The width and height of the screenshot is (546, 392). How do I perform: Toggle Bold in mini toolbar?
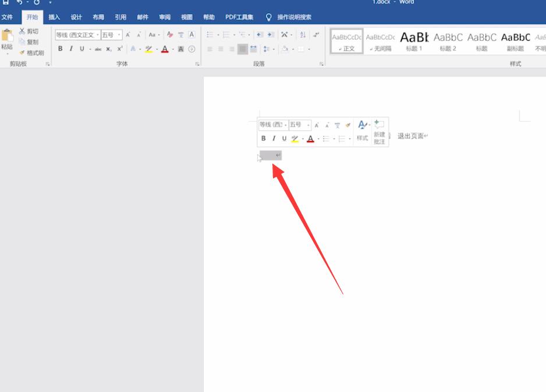click(264, 138)
